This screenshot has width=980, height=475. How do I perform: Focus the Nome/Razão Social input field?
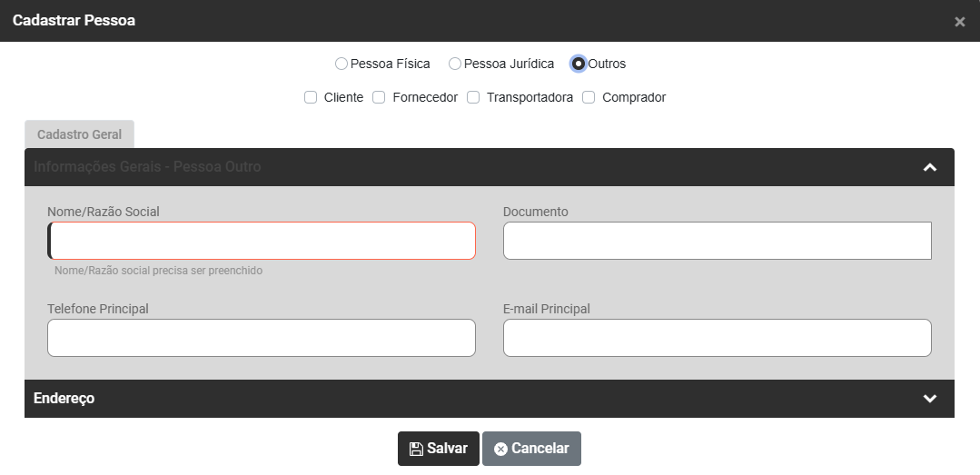coord(262,241)
